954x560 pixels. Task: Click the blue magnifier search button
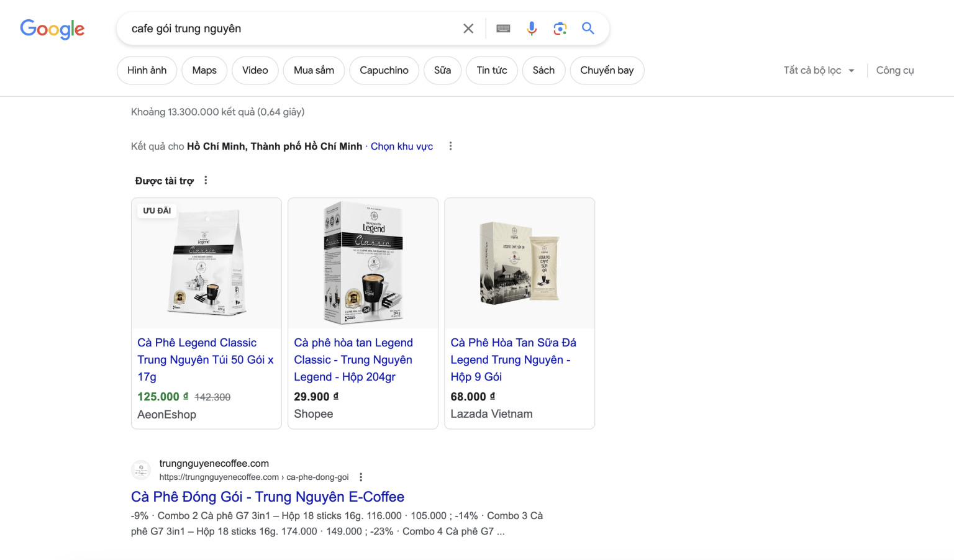[x=588, y=29]
